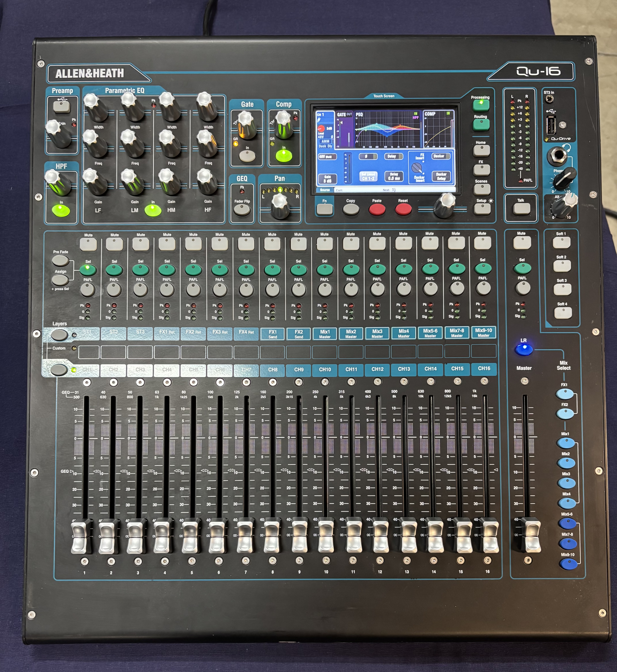Tap the USB button in the Preamp section
The width and height of the screenshot is (617, 672).
(62, 107)
